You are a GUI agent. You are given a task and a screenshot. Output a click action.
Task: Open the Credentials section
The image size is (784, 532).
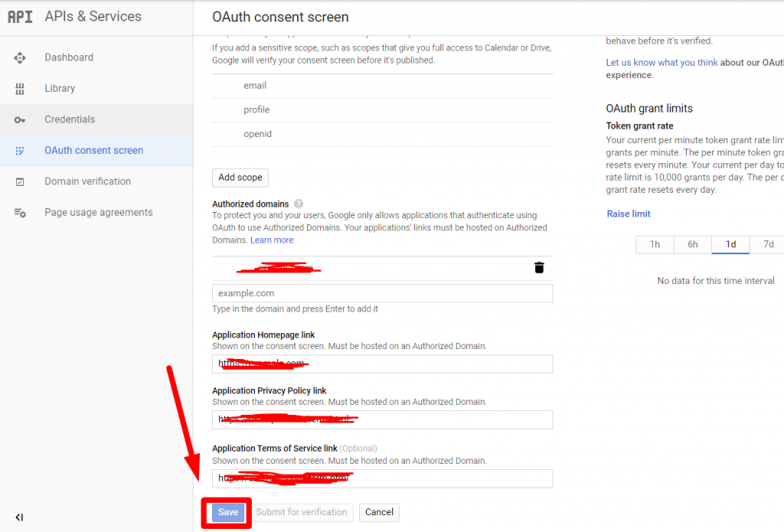click(x=96, y=119)
